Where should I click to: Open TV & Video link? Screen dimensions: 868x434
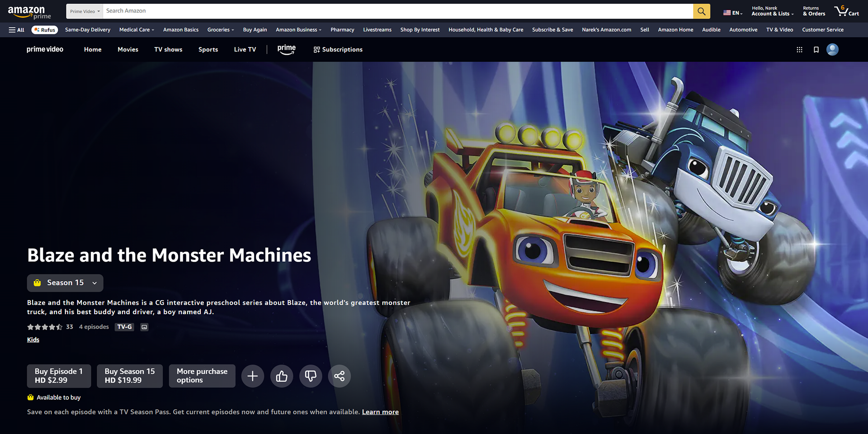779,30
